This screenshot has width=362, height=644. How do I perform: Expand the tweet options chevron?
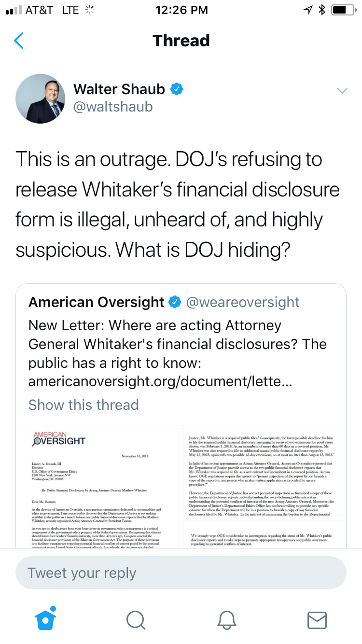(342, 91)
